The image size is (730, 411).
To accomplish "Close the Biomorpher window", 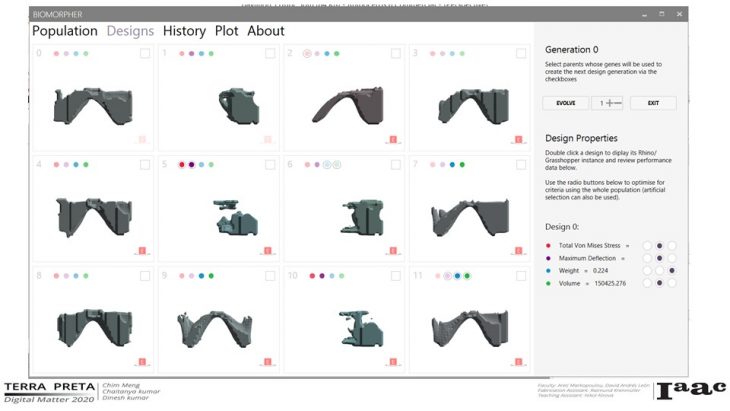I will point(680,15).
